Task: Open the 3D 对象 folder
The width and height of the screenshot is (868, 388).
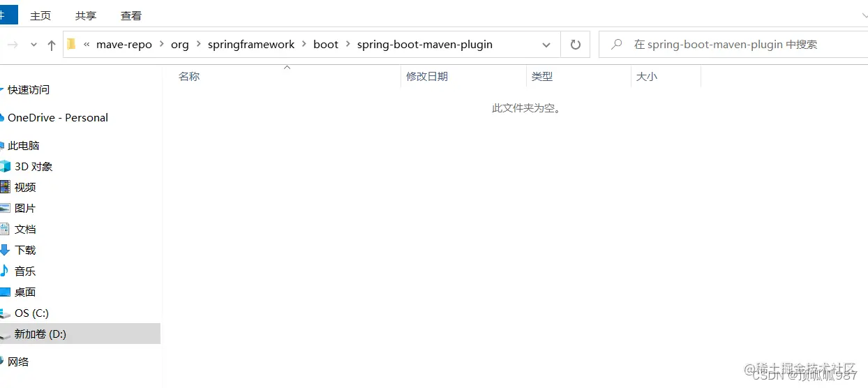Action: 33,167
